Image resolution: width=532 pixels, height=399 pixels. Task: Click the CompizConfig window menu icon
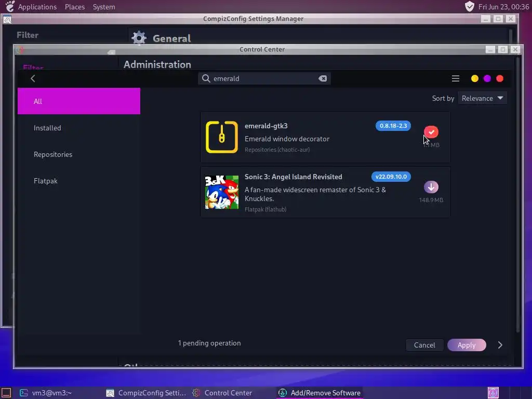[x=7, y=19]
